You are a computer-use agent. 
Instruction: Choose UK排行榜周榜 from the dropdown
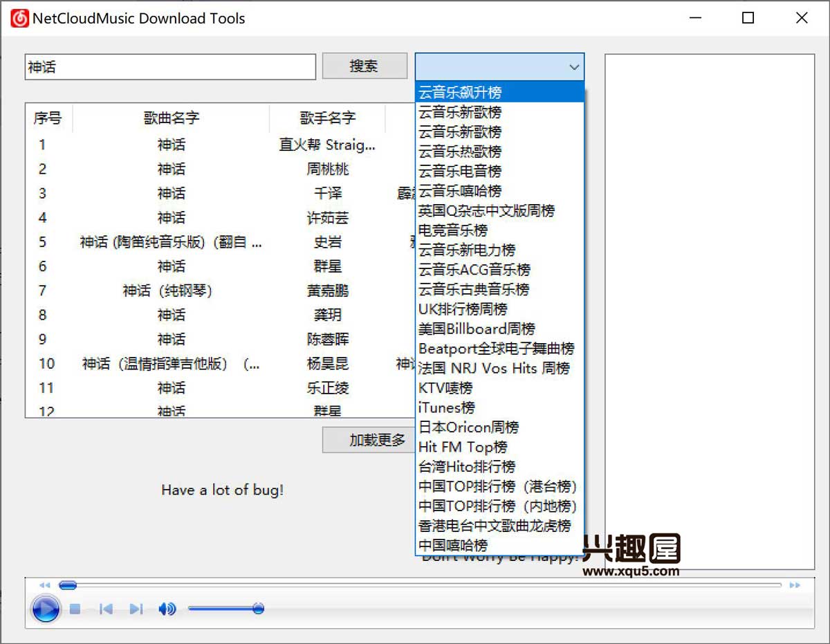click(500, 309)
